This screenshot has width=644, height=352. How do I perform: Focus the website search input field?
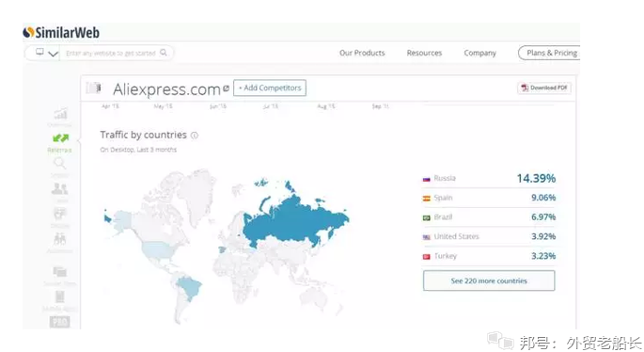coord(111,53)
